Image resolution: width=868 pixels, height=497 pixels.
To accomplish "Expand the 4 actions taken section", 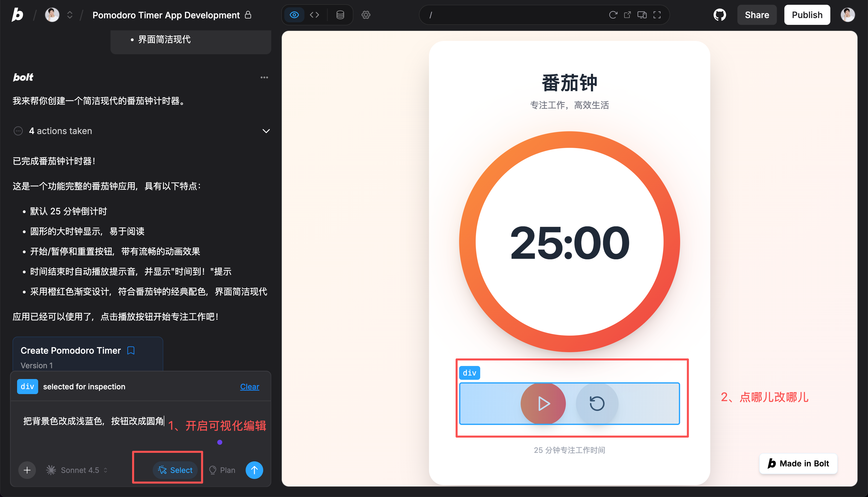I will click(x=266, y=131).
